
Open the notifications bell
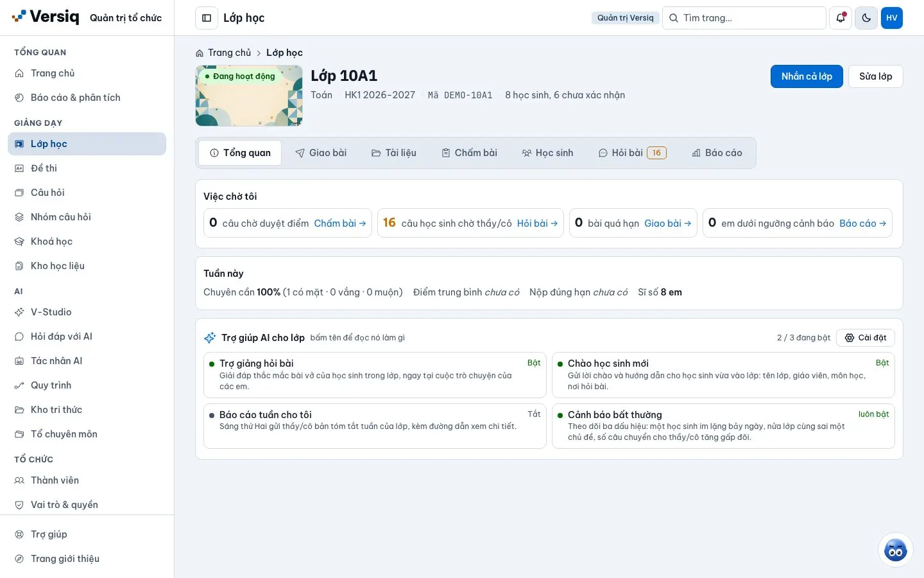pyautogui.click(x=841, y=18)
